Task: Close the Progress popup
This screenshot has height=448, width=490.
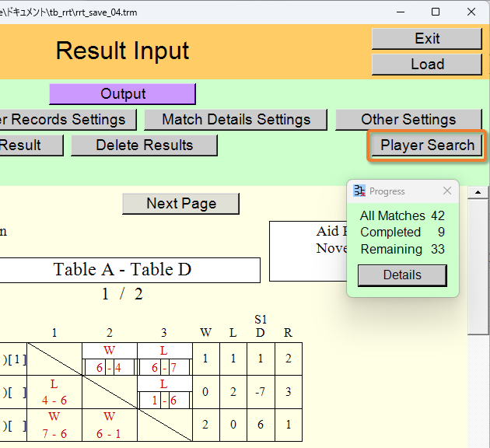Action: pos(447,191)
